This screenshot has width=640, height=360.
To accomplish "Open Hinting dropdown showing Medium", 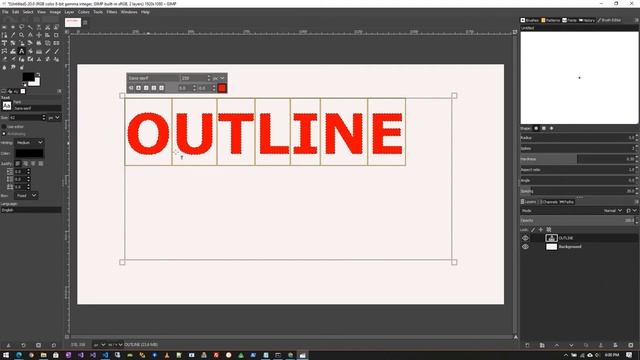I will (x=29, y=142).
